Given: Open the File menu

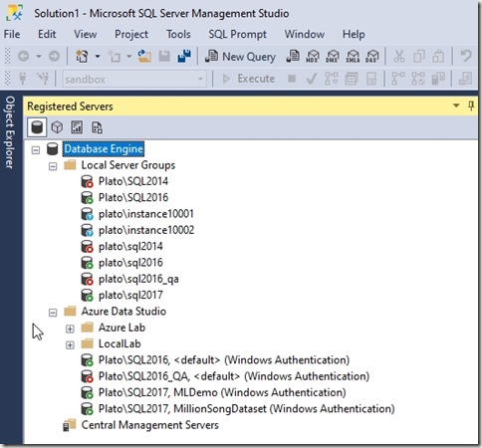Looking at the screenshot, I should (12, 34).
